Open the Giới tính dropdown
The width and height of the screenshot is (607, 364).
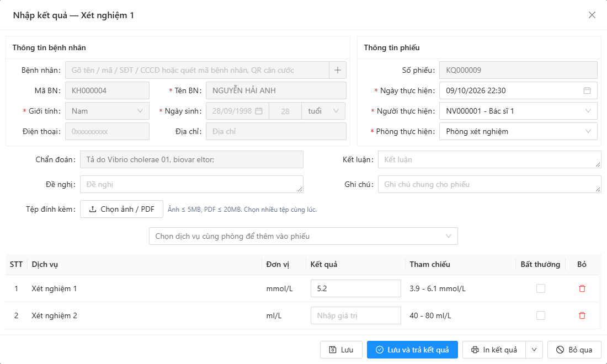coord(107,111)
